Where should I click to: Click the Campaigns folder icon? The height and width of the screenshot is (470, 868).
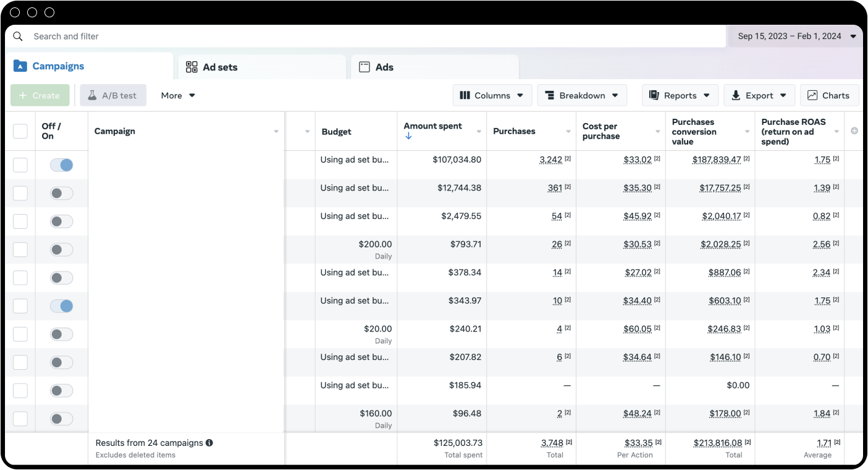click(x=20, y=66)
